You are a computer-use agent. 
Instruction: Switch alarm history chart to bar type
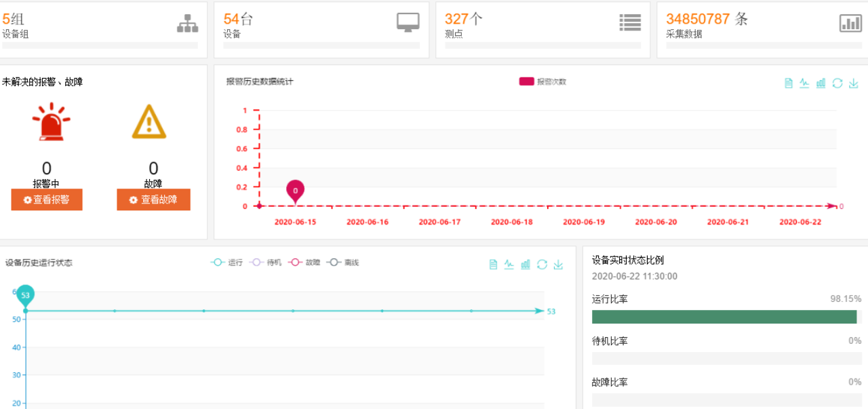click(x=821, y=83)
